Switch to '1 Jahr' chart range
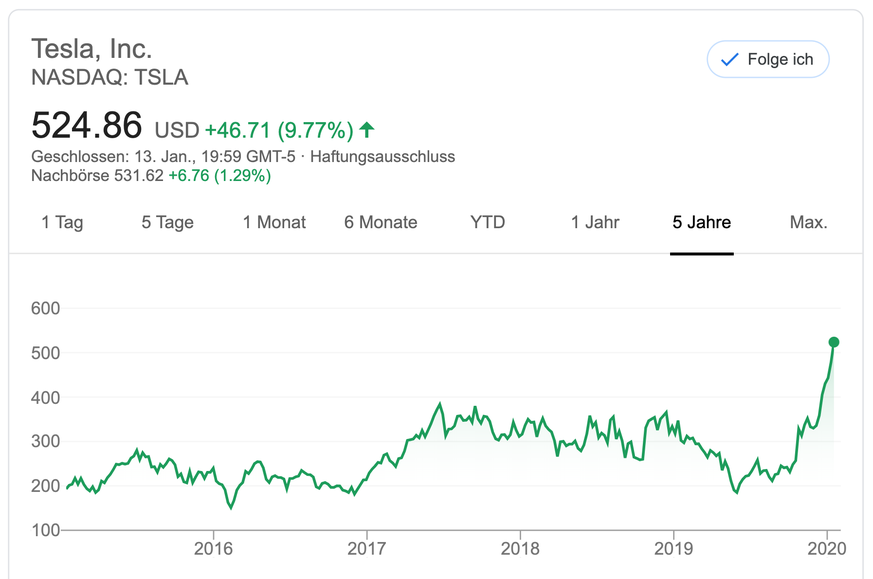Image resolution: width=873 pixels, height=579 pixels. [595, 223]
